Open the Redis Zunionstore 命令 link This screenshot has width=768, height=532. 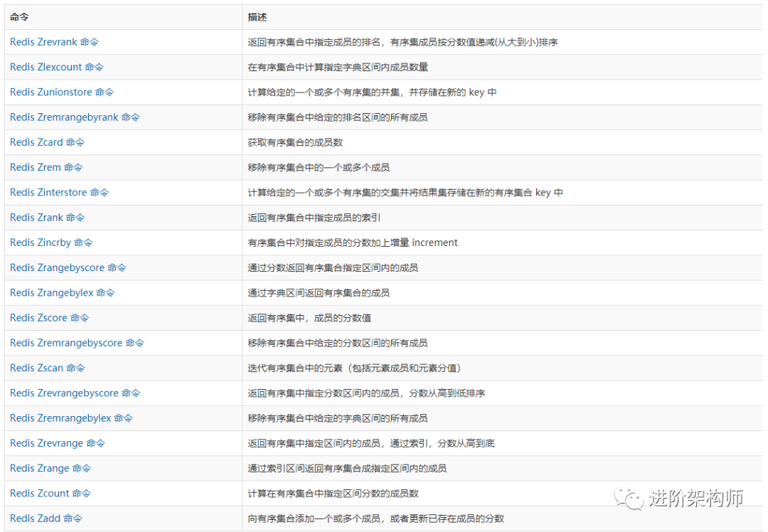coord(62,92)
